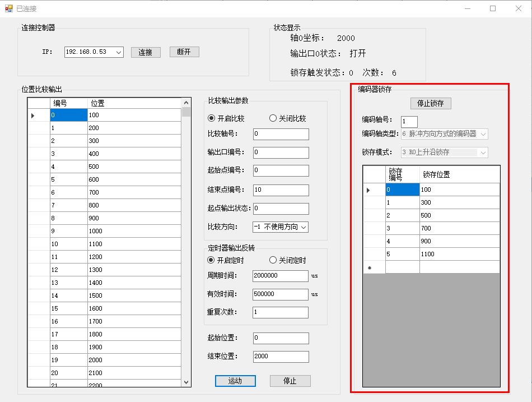Image resolution: width=532 pixels, height=402 pixels.
Task: Click the 有效时间 field showing 500000
Action: pyautogui.click(x=280, y=294)
